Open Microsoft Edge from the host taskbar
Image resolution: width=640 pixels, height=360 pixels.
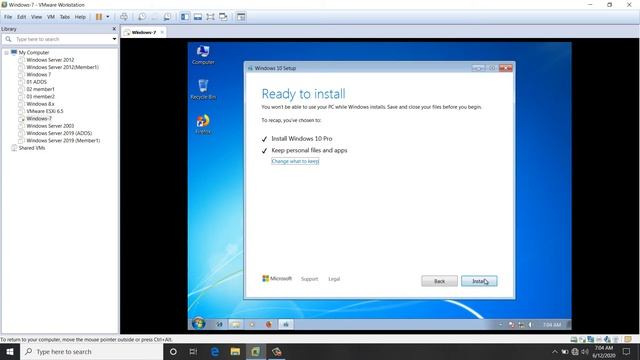tap(215, 351)
